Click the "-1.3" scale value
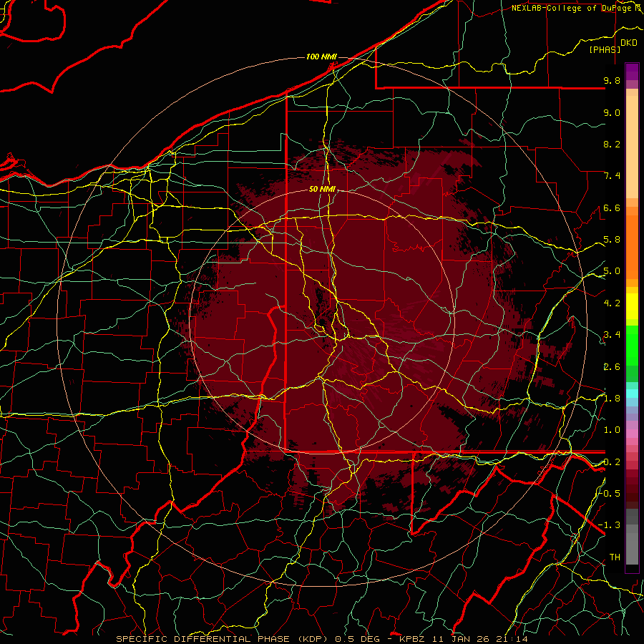The width and height of the screenshot is (644, 644). [610, 525]
